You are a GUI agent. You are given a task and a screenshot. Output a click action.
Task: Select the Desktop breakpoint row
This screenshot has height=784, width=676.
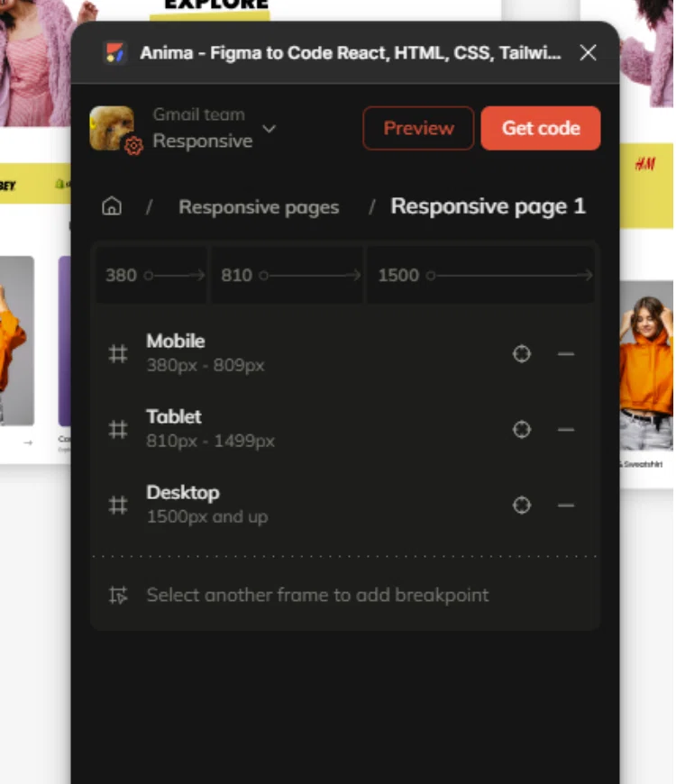click(x=345, y=505)
